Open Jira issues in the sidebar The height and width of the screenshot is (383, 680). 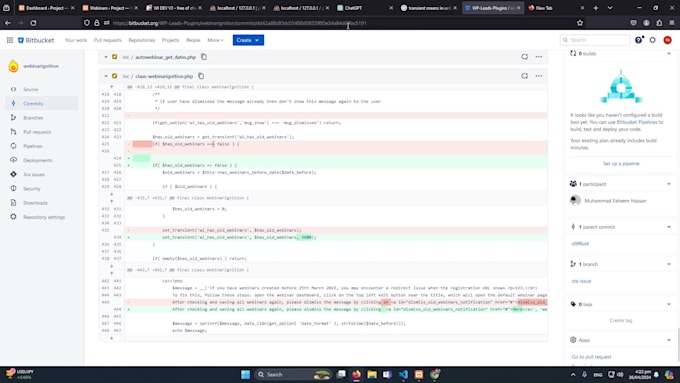34,174
